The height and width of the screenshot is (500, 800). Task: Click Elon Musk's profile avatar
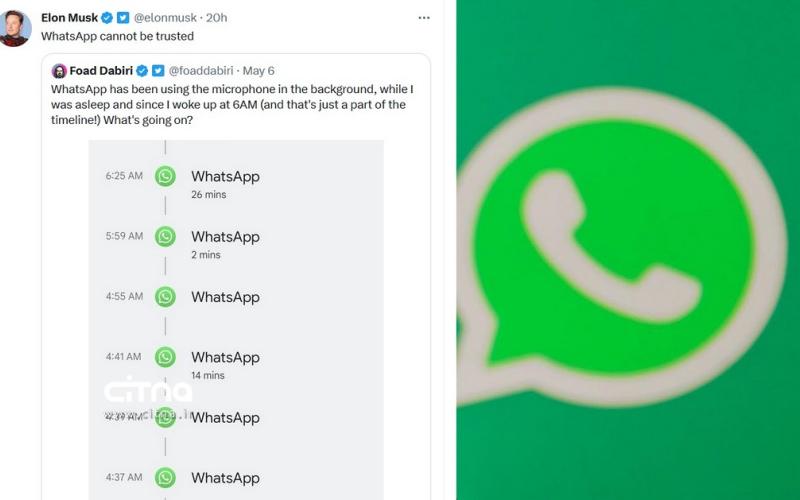point(15,28)
